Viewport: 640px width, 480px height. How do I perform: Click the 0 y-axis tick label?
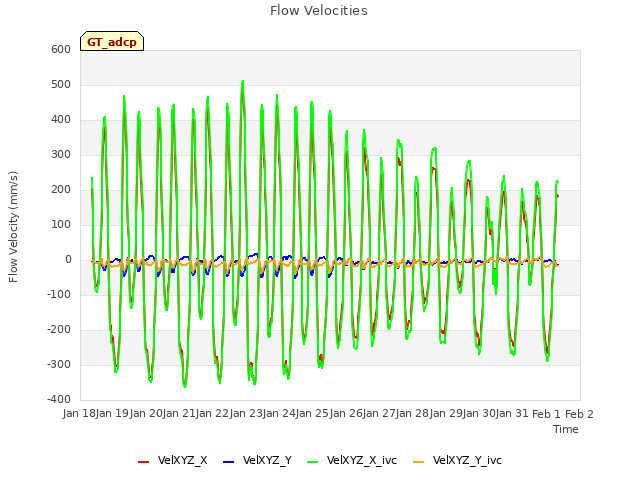coord(68,260)
